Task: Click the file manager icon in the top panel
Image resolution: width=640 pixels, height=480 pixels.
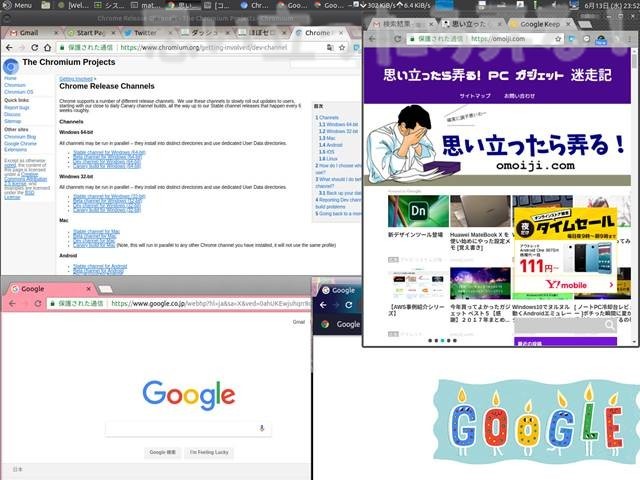Action: (46, 5)
